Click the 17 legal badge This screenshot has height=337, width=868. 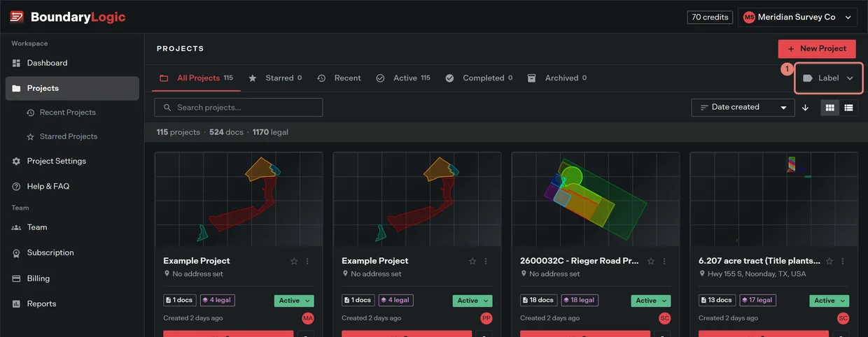758,301
